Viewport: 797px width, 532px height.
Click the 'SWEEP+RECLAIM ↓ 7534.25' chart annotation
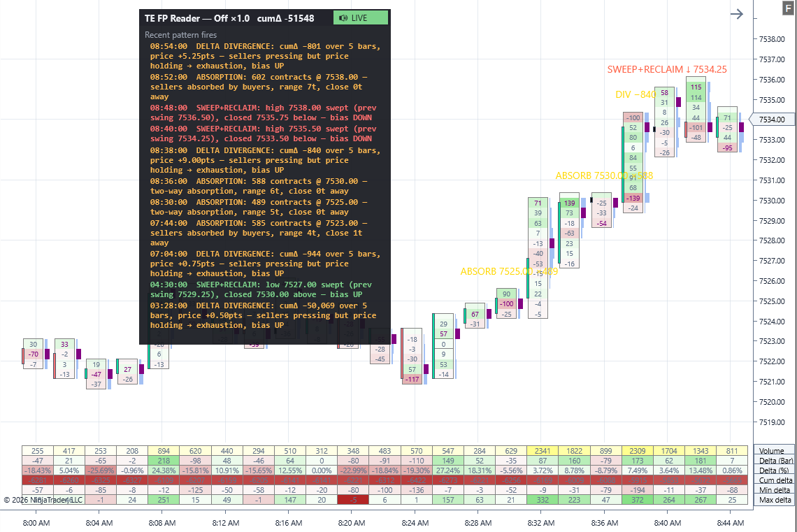click(x=667, y=70)
